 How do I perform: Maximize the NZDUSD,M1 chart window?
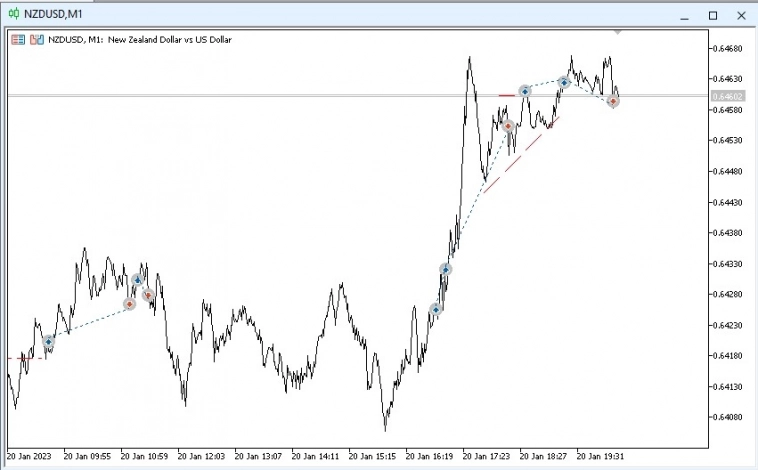[713, 14]
